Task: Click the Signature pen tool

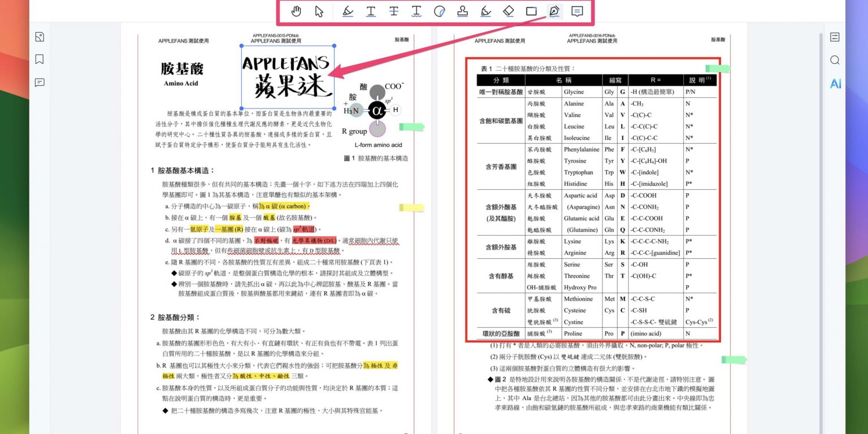Action: [x=554, y=11]
